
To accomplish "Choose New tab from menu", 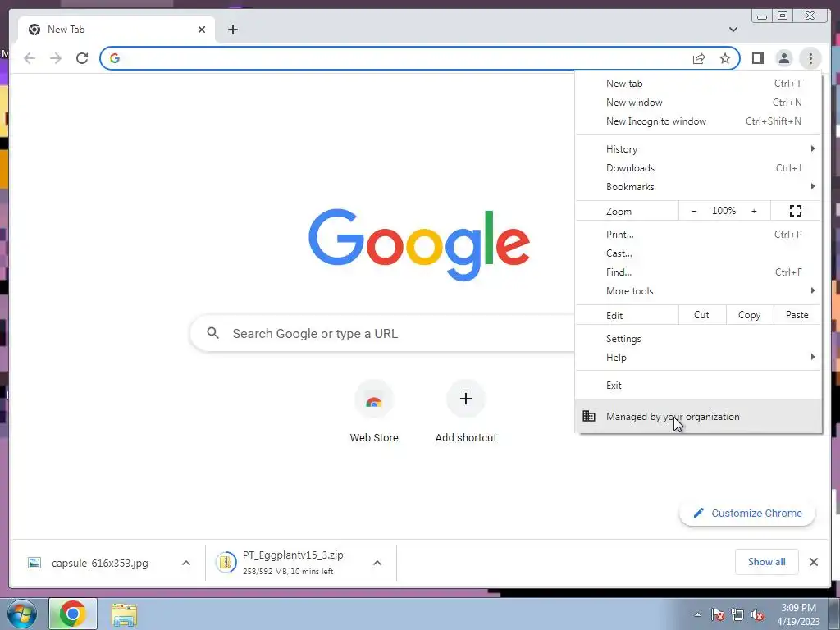I will (x=699, y=84).
